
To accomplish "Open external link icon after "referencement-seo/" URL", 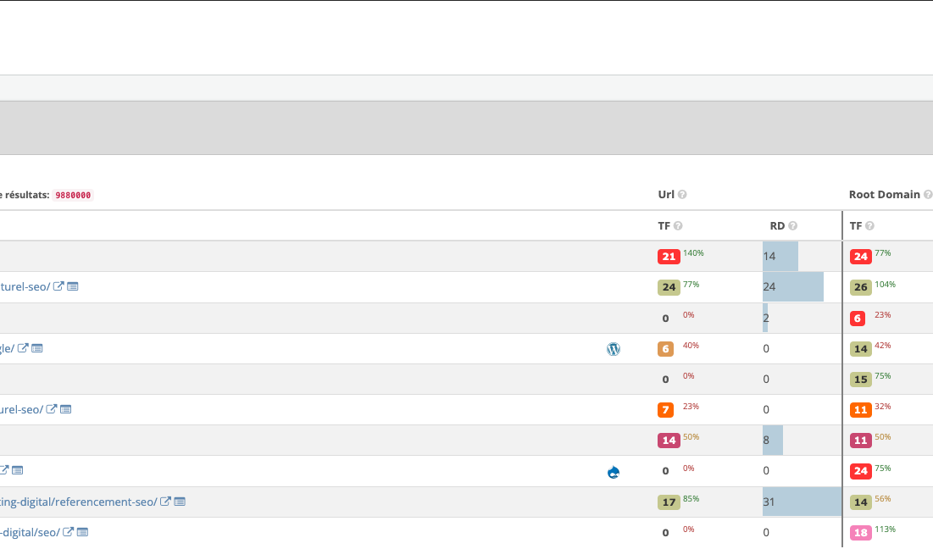I will click(166, 502).
